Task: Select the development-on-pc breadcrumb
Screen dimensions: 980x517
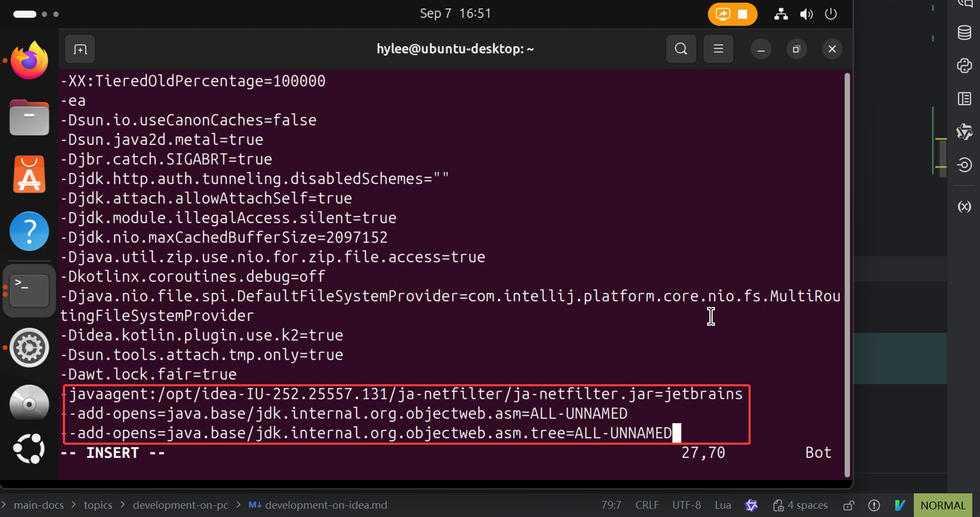Action: pos(180,505)
